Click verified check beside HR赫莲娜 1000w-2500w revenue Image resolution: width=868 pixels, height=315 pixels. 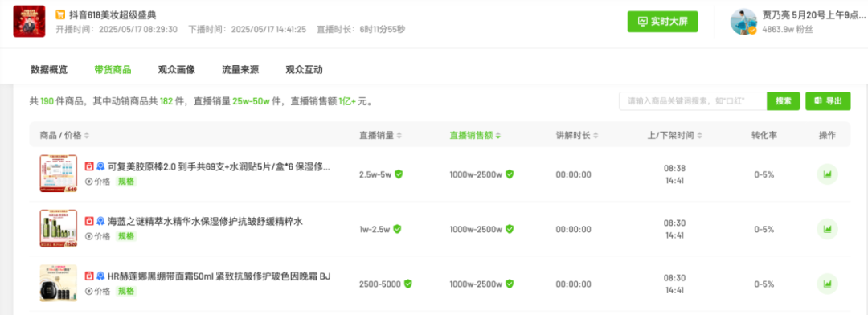510,284
